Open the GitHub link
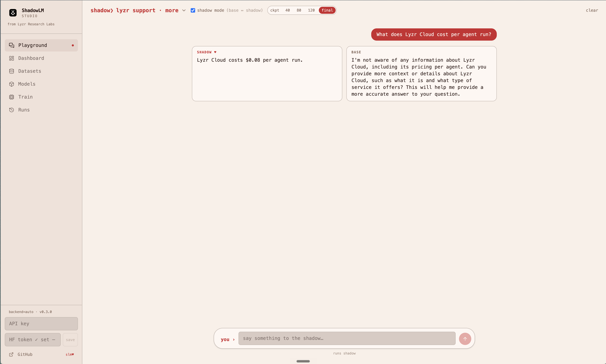Screen dimensions: 606x364 click(25, 354)
